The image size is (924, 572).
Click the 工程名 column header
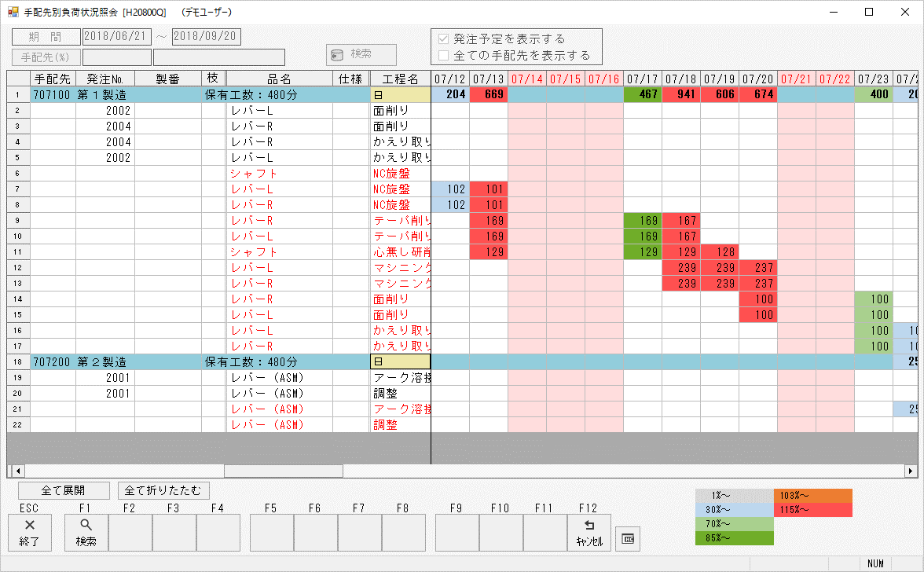pyautogui.click(x=400, y=79)
